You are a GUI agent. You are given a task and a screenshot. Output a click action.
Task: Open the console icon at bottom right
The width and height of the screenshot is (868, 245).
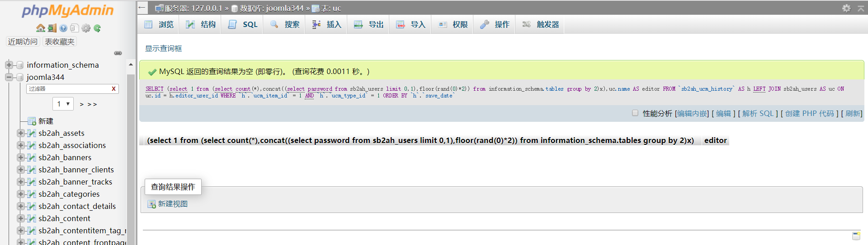pos(856,236)
